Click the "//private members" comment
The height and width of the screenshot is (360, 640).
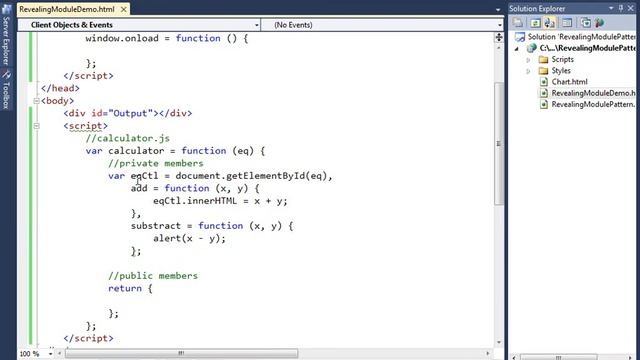coord(156,164)
